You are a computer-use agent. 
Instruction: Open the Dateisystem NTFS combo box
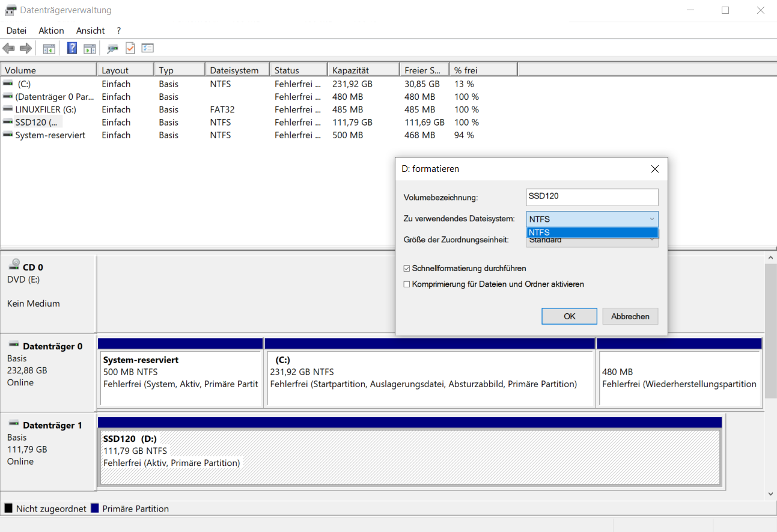(592, 219)
